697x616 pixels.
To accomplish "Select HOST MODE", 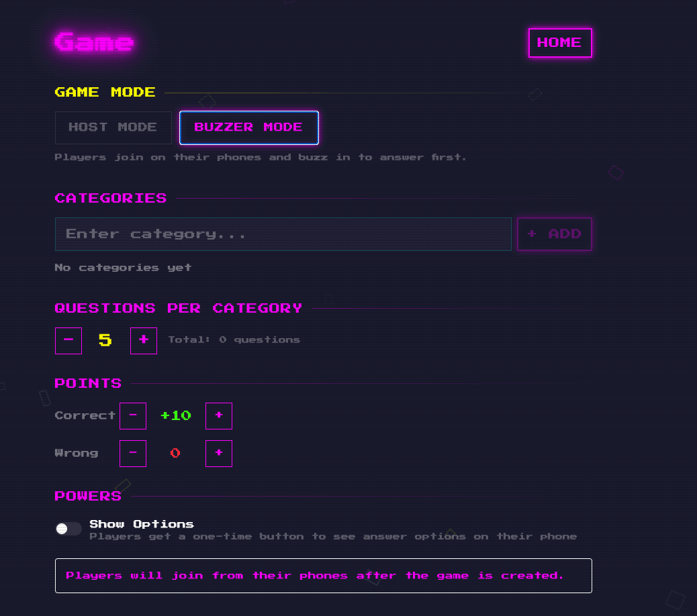I will click(113, 127).
